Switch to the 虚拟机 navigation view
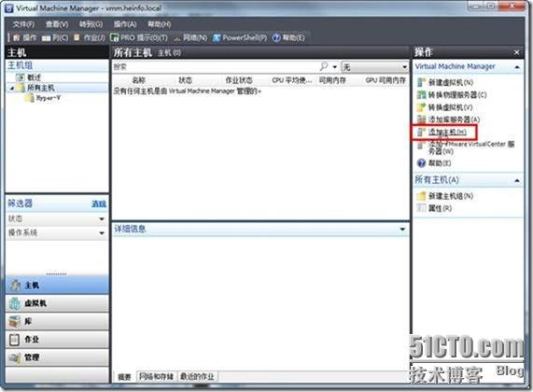533x392 pixels. click(57, 303)
